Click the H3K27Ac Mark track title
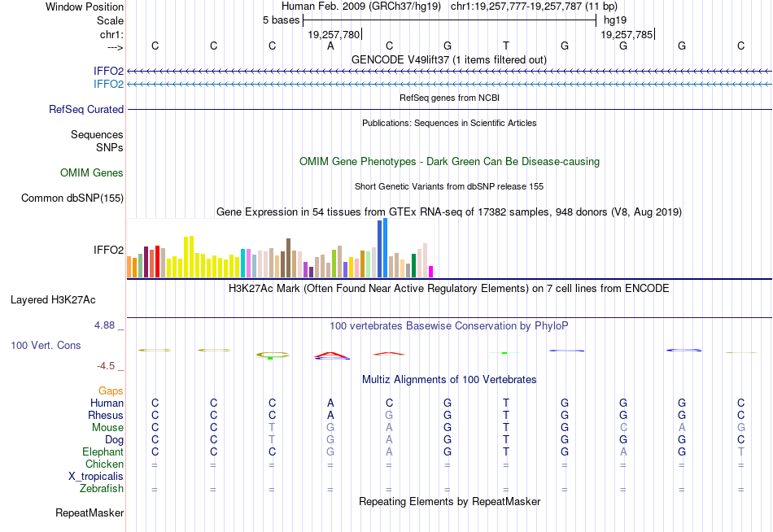773x532 pixels. point(448,289)
